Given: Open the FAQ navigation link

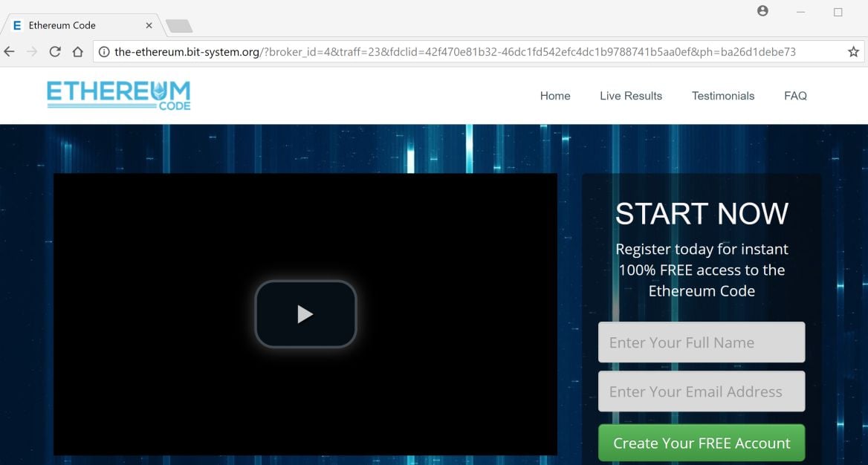Looking at the screenshot, I should [x=795, y=96].
